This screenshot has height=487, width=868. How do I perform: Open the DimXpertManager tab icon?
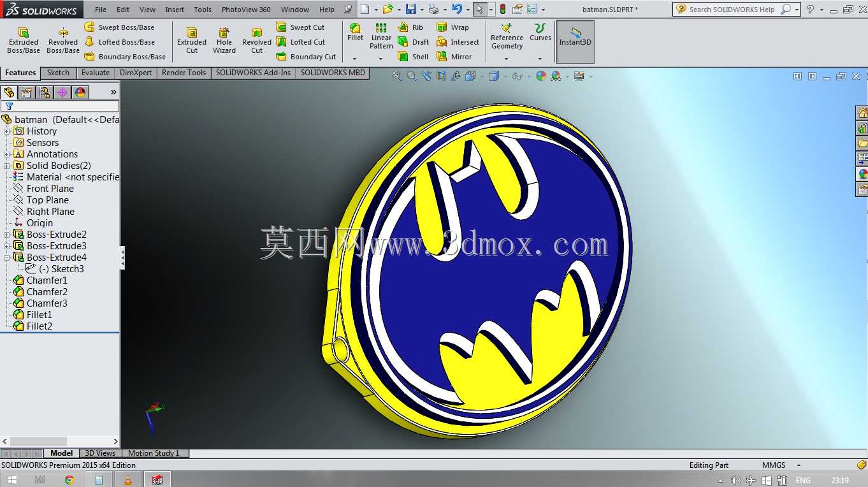pyautogui.click(x=62, y=92)
